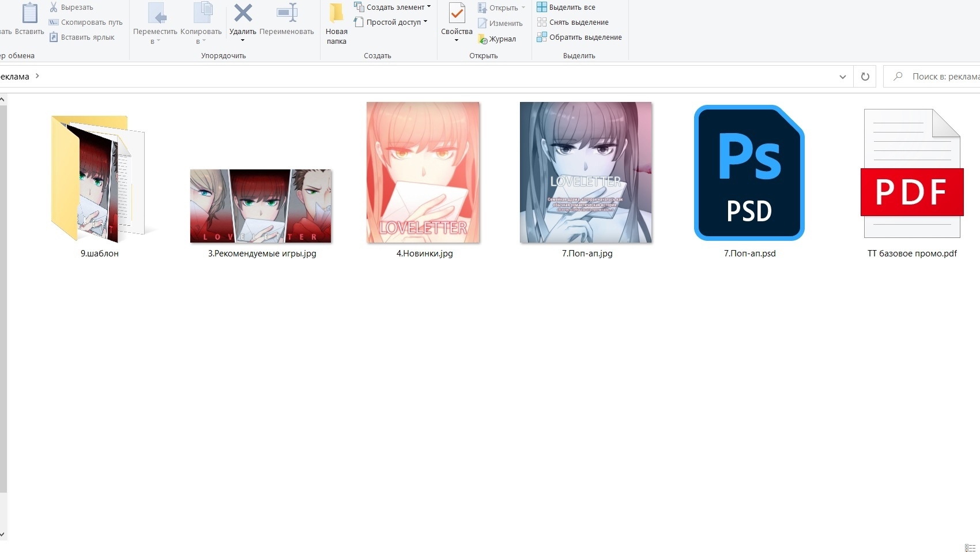Open the Create item (Создать элемент) dropdown
Viewport: 980px width, 552px height.
(392, 7)
